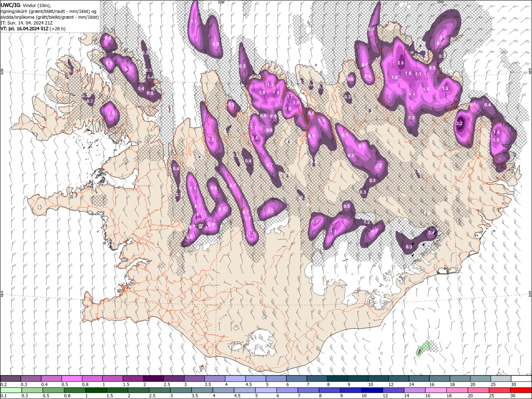
Task: Select the 1.7 precipitation value label
Action: [x=290, y=96]
